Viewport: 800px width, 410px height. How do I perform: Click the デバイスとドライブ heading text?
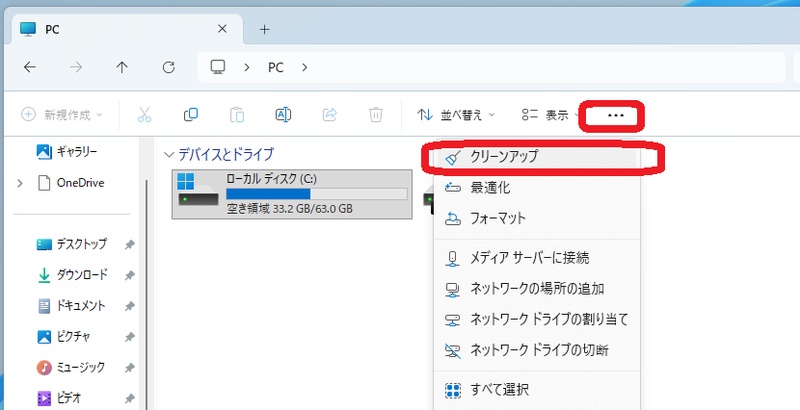point(226,154)
